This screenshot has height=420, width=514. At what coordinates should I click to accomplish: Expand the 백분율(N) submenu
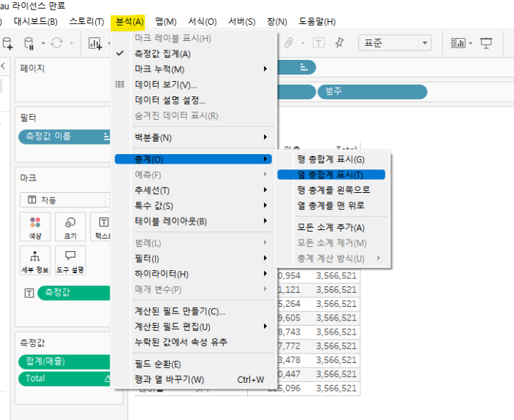[194, 137]
